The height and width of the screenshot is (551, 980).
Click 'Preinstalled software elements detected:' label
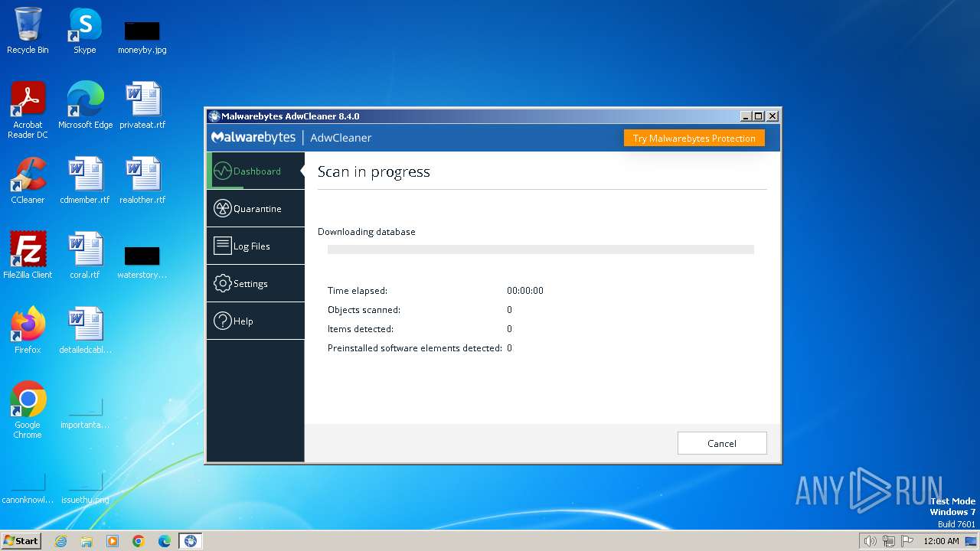[x=415, y=348]
